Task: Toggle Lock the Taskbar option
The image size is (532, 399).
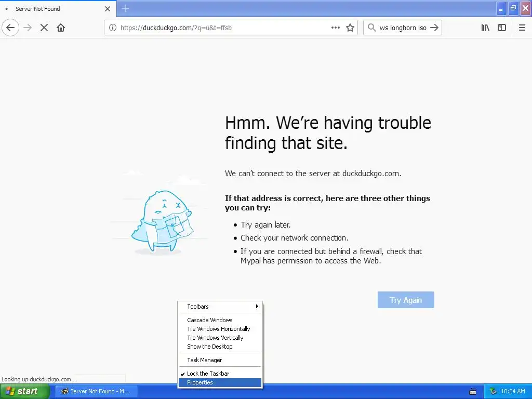Action: [220, 374]
